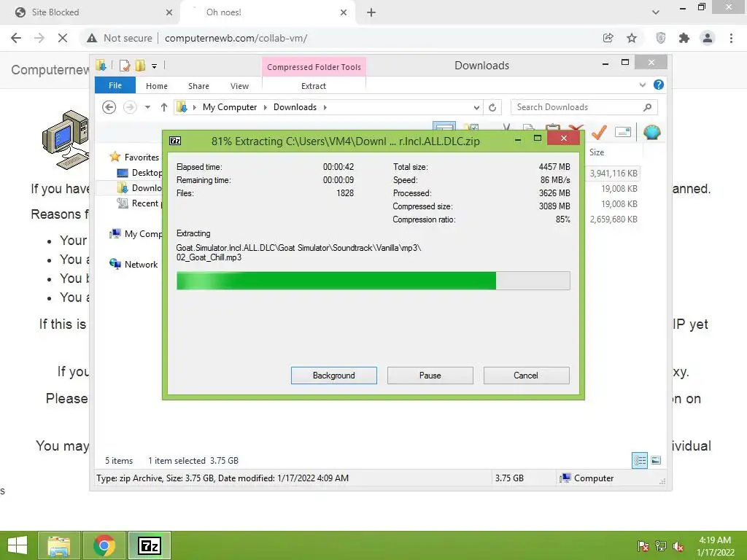Open the address bar history dropdown
Image resolution: width=747 pixels, height=560 pixels.
[476, 108]
